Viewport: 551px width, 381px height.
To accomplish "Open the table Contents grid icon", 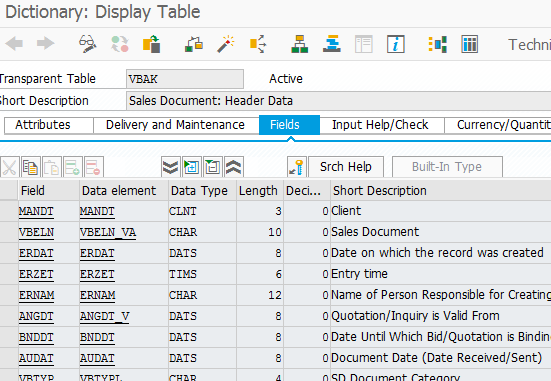I will [469, 44].
